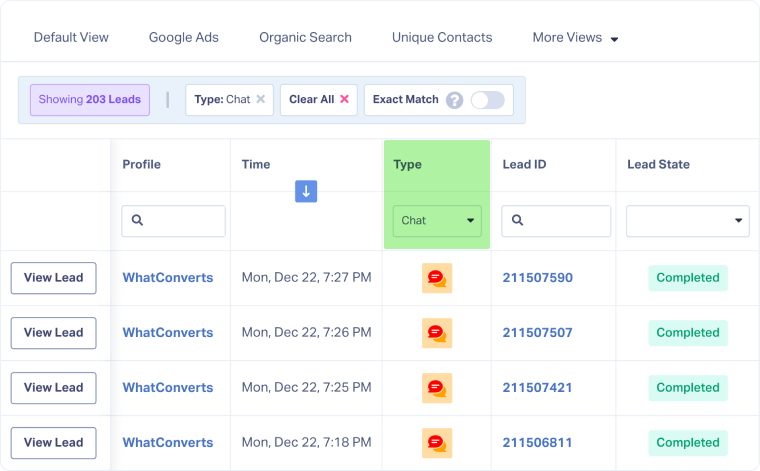Image resolution: width=760 pixels, height=471 pixels.
Task: Click Completed status of lead 211506811
Action: (688, 443)
